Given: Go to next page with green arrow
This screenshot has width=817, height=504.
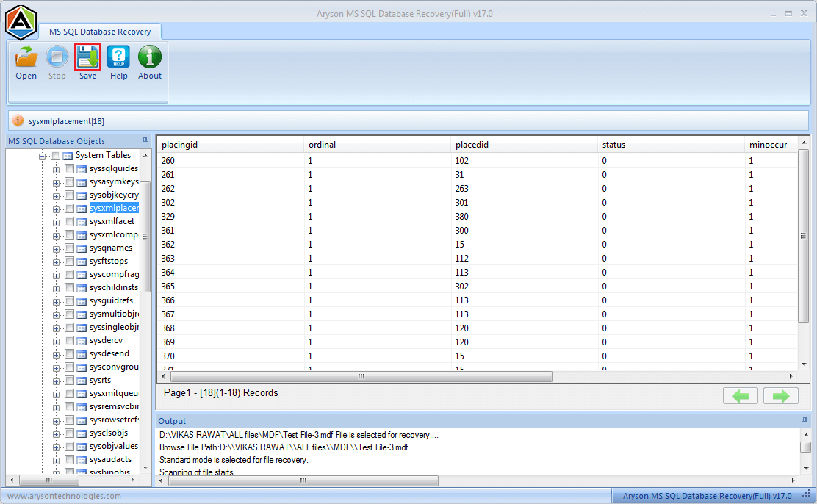Looking at the screenshot, I should [x=781, y=395].
